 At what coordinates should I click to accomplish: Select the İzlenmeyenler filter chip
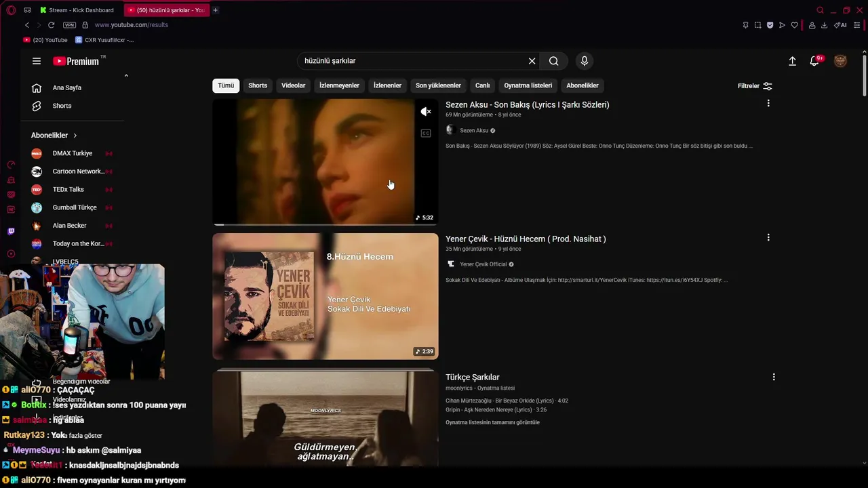coord(339,85)
